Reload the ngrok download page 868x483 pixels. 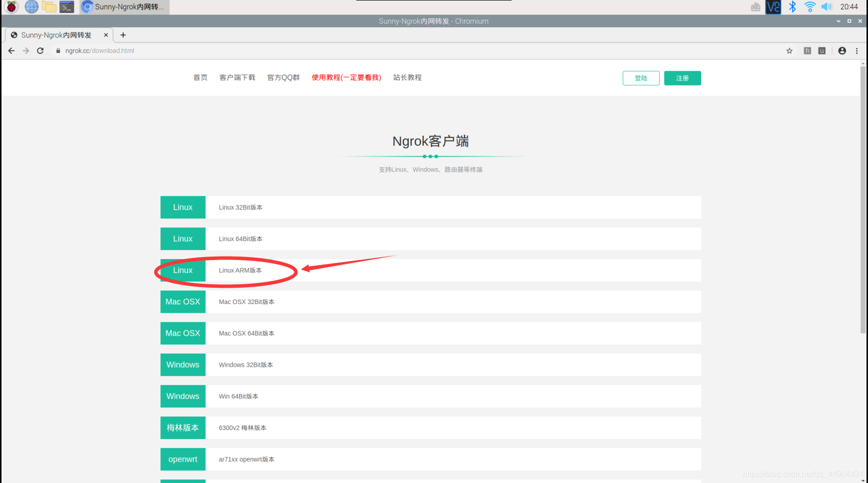pos(40,50)
